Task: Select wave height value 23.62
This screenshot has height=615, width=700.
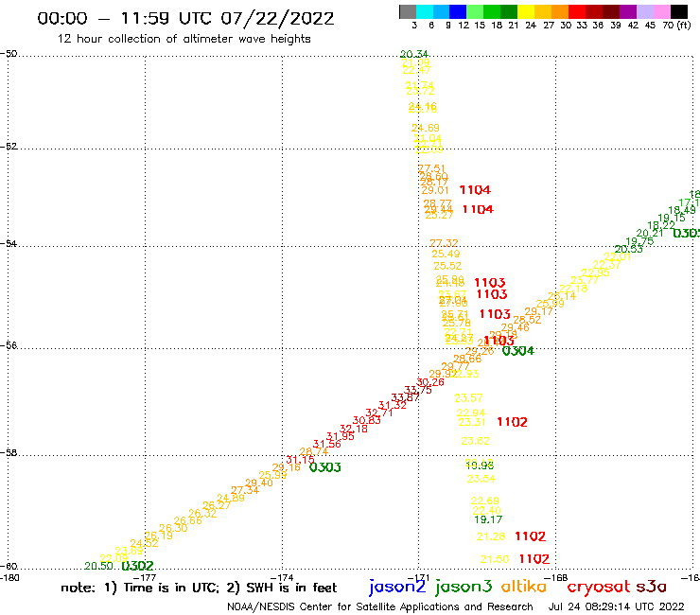Action: pos(475,441)
